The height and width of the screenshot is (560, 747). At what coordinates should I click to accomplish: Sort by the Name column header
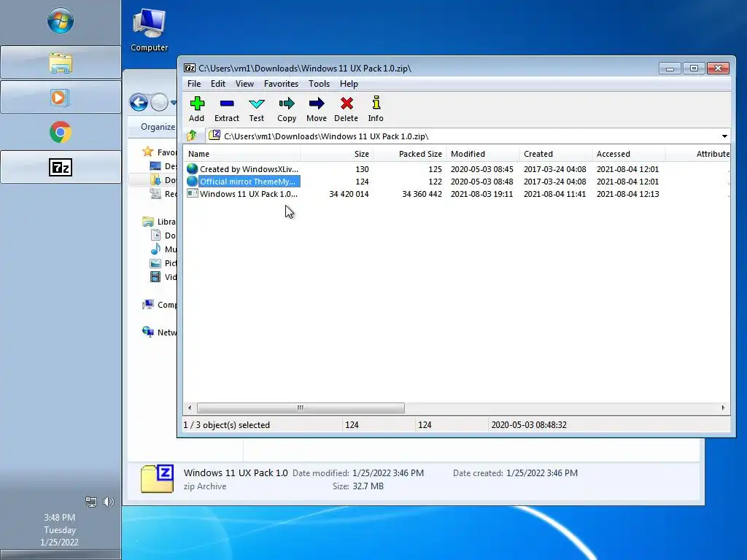click(x=242, y=154)
